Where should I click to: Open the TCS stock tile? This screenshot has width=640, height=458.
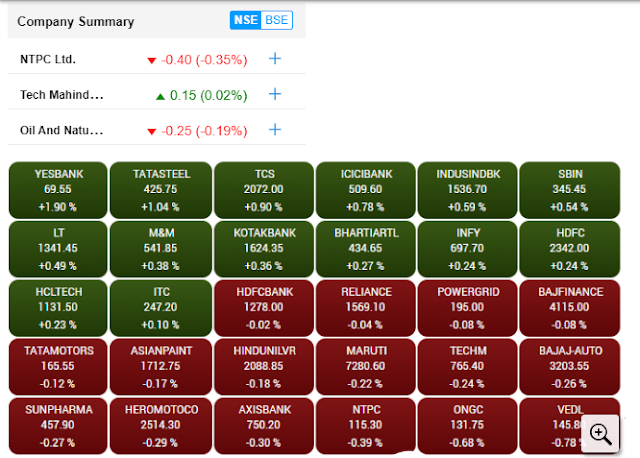(264, 190)
